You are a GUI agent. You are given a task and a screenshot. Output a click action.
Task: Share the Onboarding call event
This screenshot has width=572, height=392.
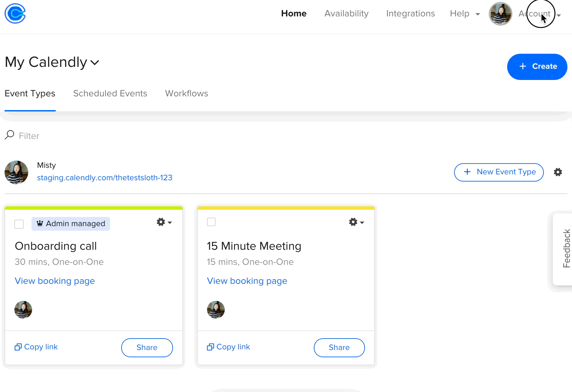[147, 347]
